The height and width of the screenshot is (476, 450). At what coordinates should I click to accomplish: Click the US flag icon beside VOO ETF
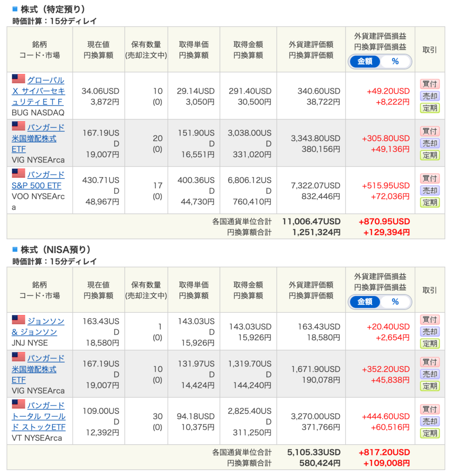[x=19, y=173]
